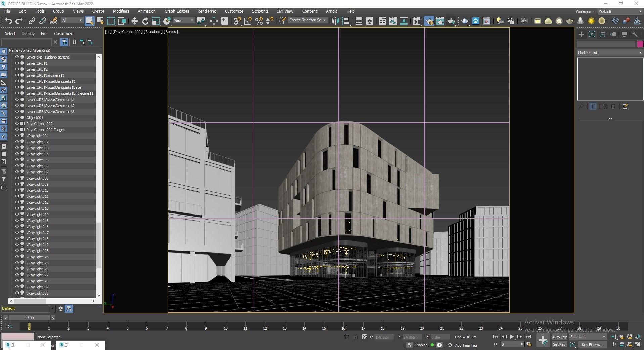Click frame 15 on the timeline
Viewport: 644px width, 350px height.
[x=324, y=328]
